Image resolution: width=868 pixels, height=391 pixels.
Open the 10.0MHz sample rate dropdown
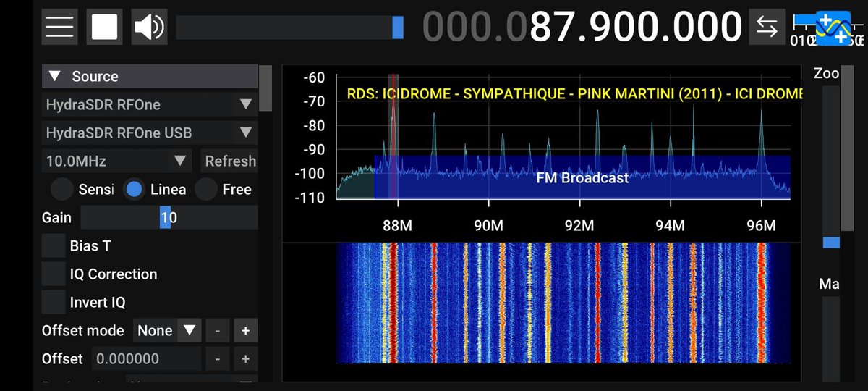[x=117, y=161]
